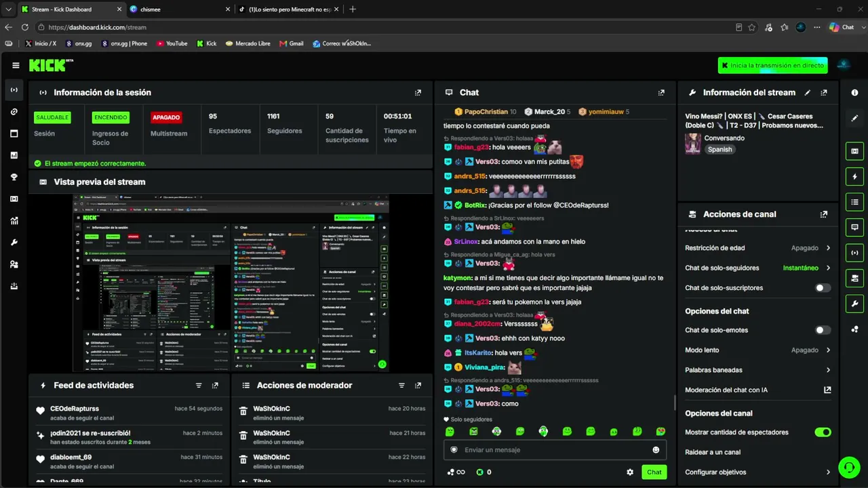
Task: Open the Inicio / X bookmark
Action: tap(41, 43)
